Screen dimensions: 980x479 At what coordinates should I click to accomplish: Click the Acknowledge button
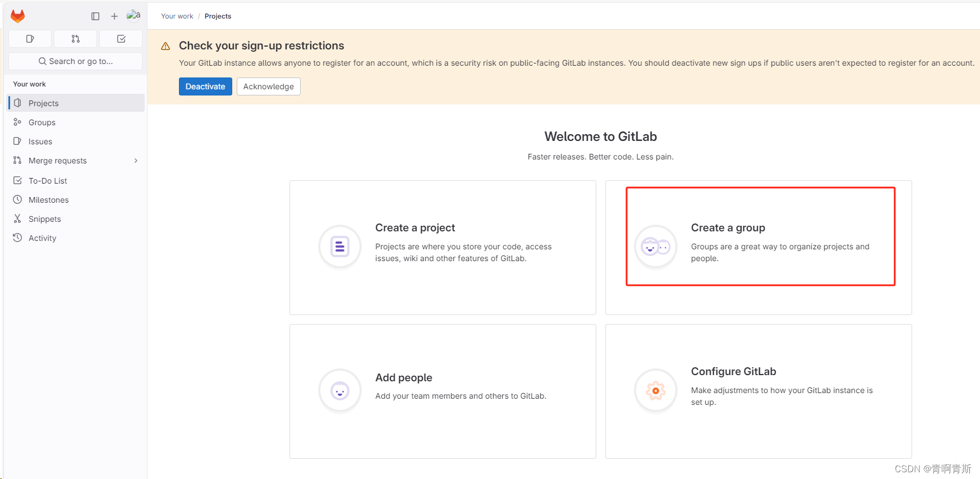269,86
